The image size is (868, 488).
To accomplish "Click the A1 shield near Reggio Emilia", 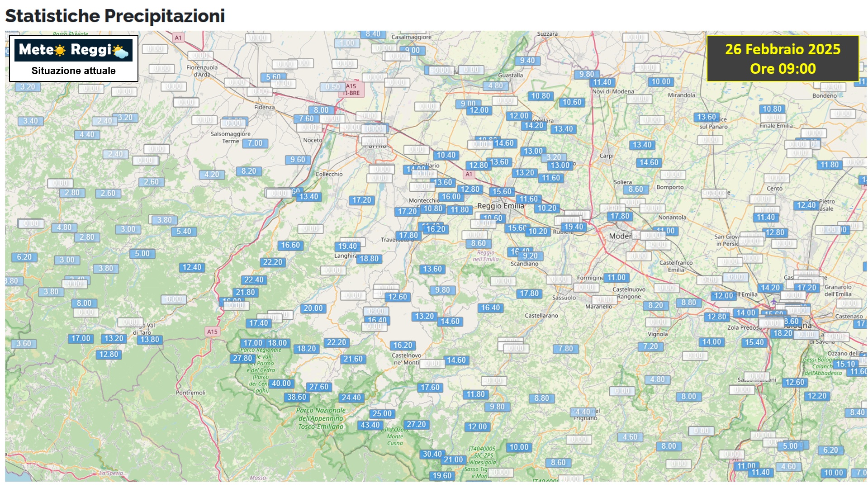I will (x=469, y=174).
